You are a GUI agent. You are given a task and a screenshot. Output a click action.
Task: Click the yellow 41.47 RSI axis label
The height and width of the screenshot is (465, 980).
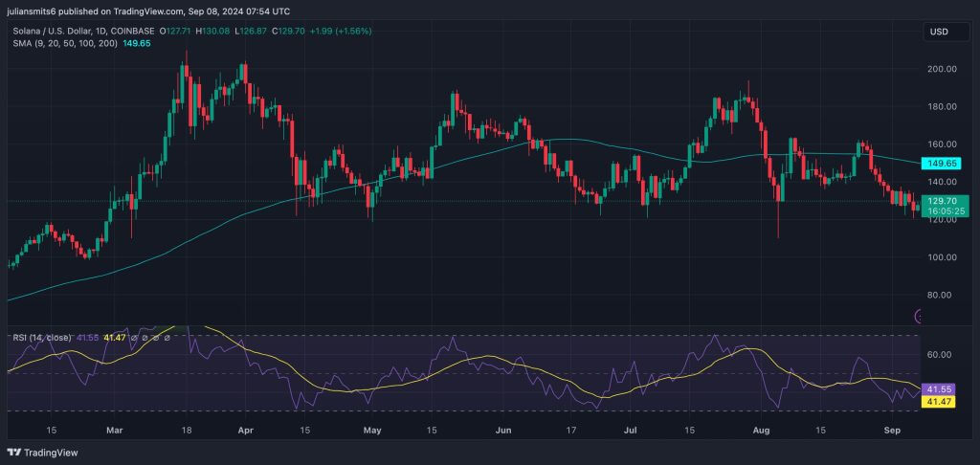coord(938,400)
